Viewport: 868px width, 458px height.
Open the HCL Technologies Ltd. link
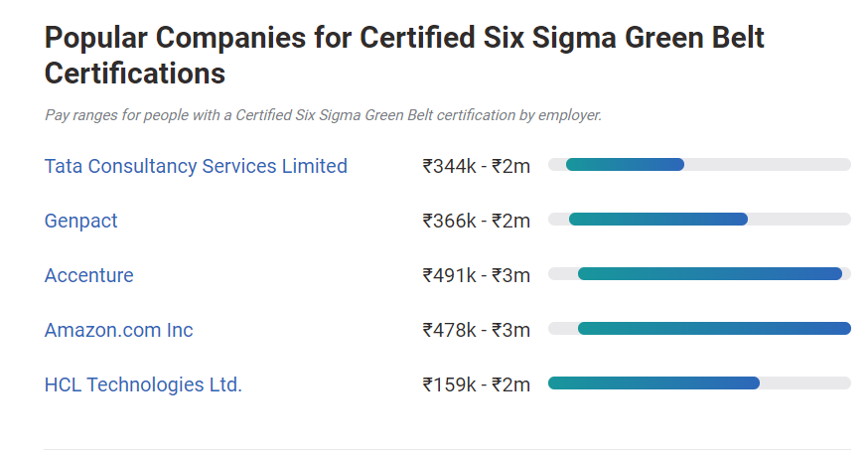click(143, 384)
